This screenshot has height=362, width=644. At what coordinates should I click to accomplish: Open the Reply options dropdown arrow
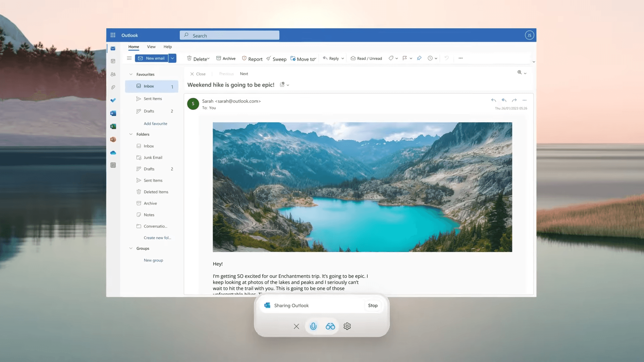click(343, 59)
